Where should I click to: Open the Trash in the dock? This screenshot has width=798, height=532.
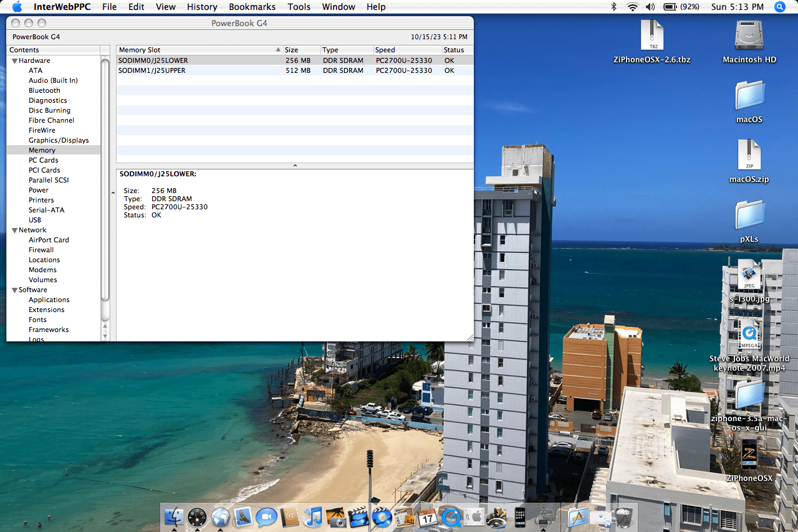pos(623,517)
